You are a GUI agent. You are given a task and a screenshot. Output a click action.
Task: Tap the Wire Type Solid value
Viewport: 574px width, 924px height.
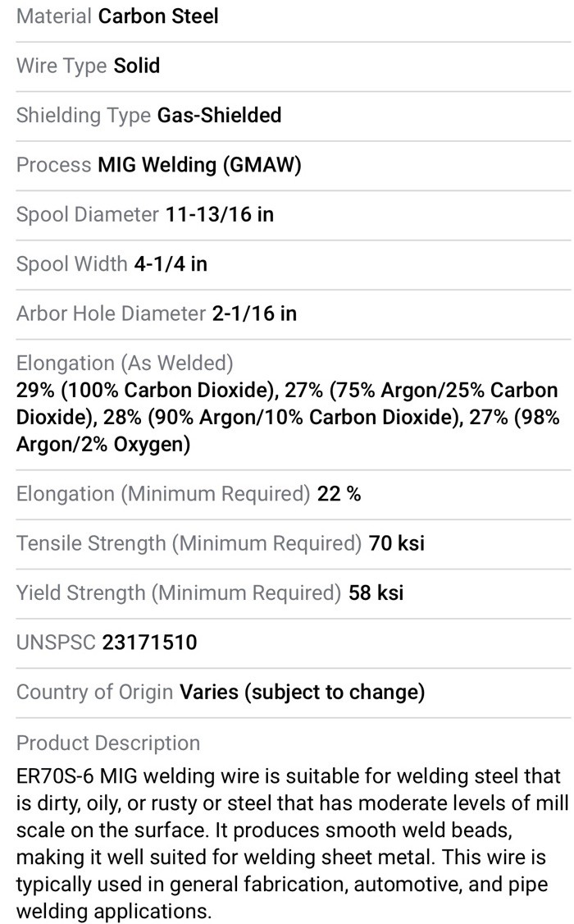pyautogui.click(x=137, y=66)
